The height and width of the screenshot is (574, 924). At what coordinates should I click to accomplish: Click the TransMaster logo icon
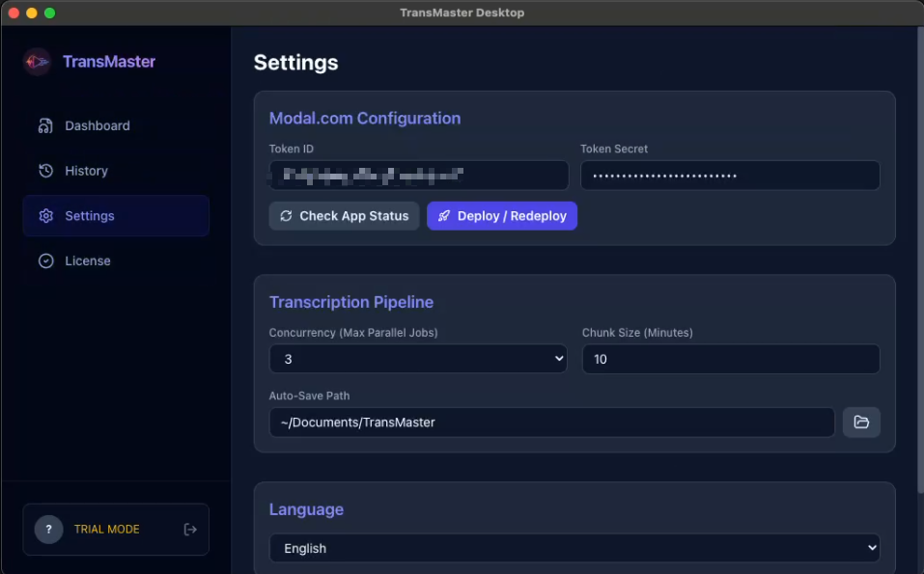37,61
